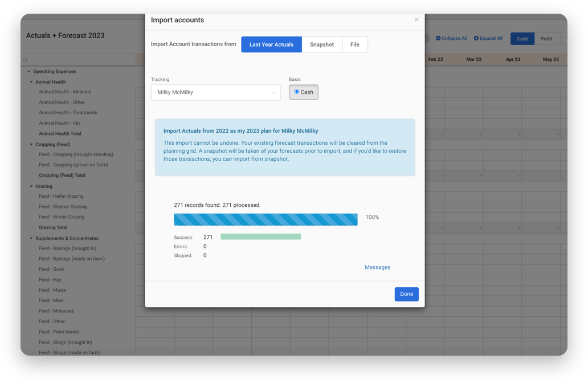
Task: Select the Cash radio button under Basis
Action: [x=297, y=91]
